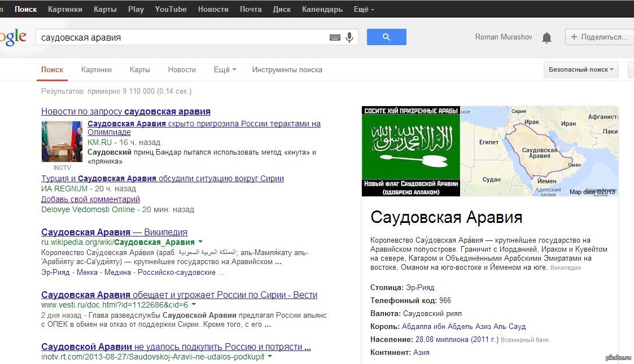Viewport: 634px width, 364px height.
Task: Click the KM.RU - 16 ч. назад source line
Action: [x=124, y=142]
